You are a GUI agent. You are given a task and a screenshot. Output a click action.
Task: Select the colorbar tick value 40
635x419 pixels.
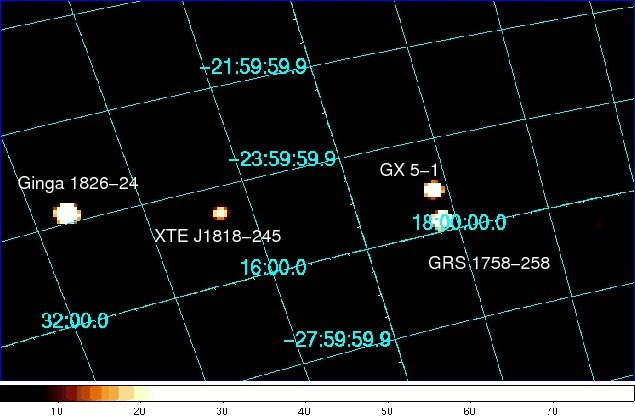304,411
